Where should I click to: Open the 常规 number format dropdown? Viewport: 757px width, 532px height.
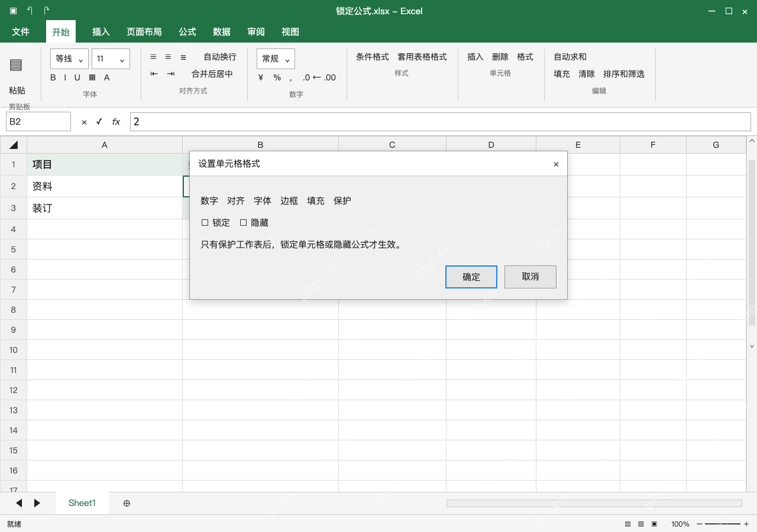tap(276, 59)
